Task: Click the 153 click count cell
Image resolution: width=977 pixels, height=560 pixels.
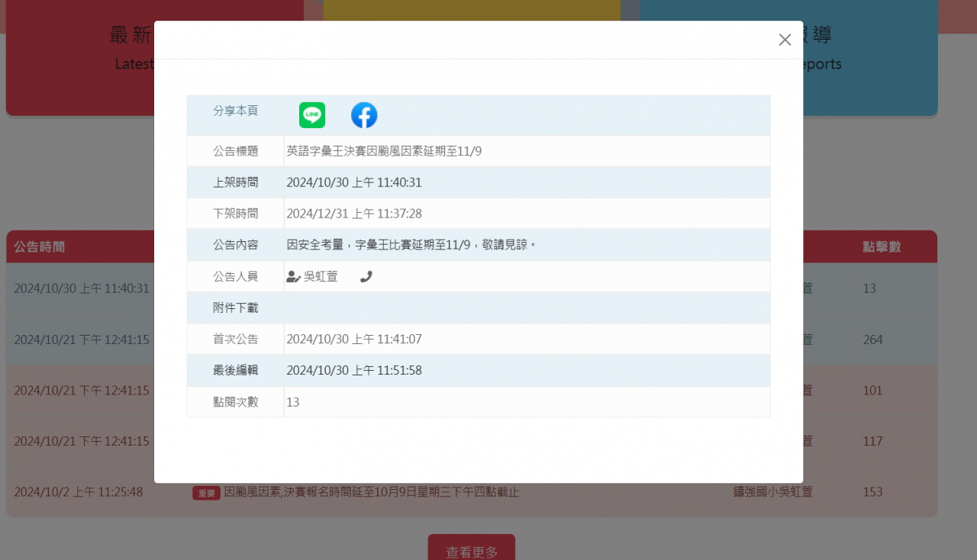Action: [x=872, y=492]
